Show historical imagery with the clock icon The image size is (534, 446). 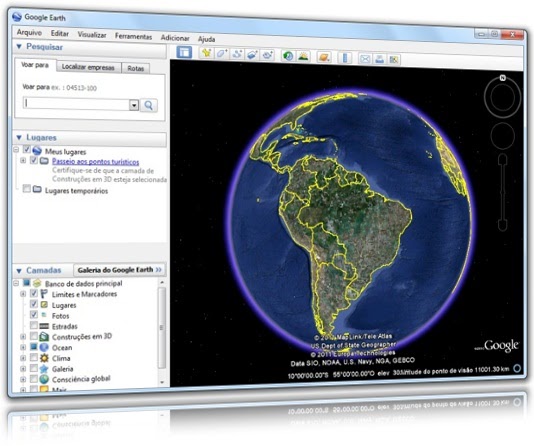coord(288,55)
